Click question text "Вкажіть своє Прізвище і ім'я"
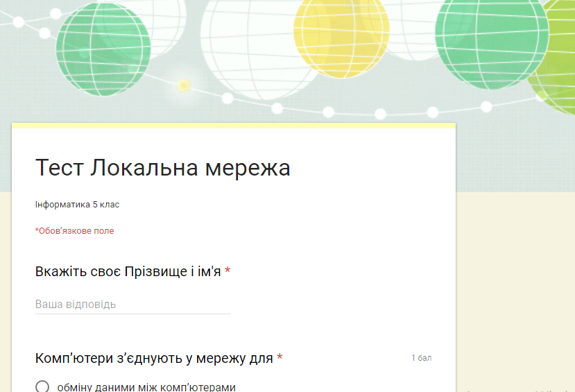 pos(128,271)
